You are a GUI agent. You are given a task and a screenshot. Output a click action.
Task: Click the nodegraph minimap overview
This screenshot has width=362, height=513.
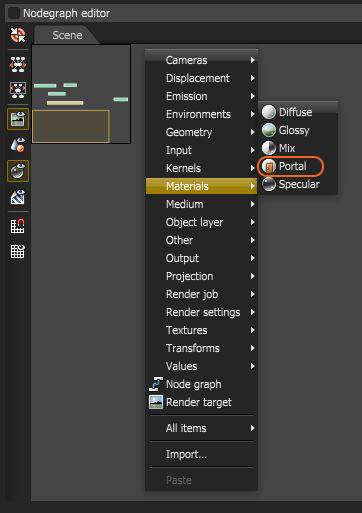coord(81,94)
